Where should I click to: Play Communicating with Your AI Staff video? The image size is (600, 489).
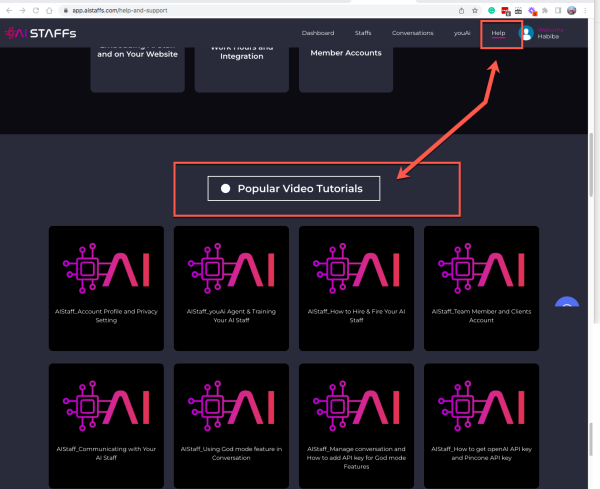tap(106, 426)
